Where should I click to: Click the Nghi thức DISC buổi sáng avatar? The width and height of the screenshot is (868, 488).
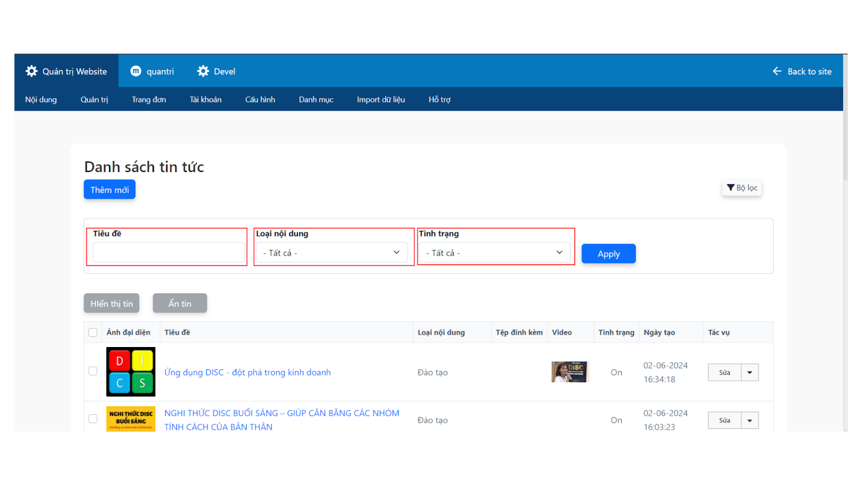point(131,419)
